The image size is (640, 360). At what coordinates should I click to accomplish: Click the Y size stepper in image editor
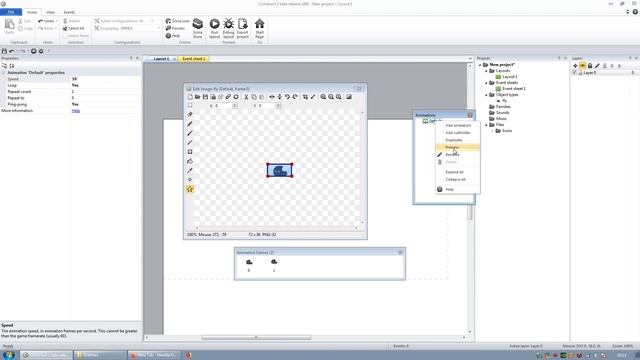click(x=278, y=106)
